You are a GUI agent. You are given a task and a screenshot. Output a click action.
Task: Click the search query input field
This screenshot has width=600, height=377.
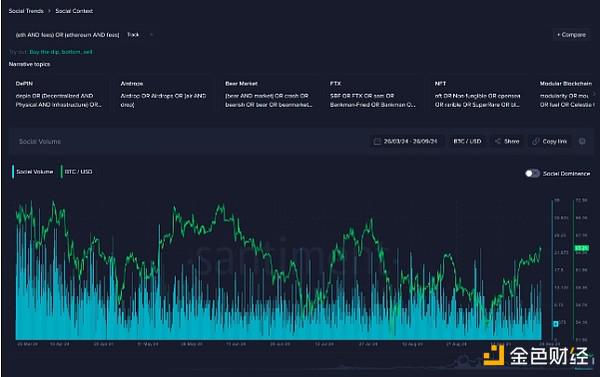(67, 35)
